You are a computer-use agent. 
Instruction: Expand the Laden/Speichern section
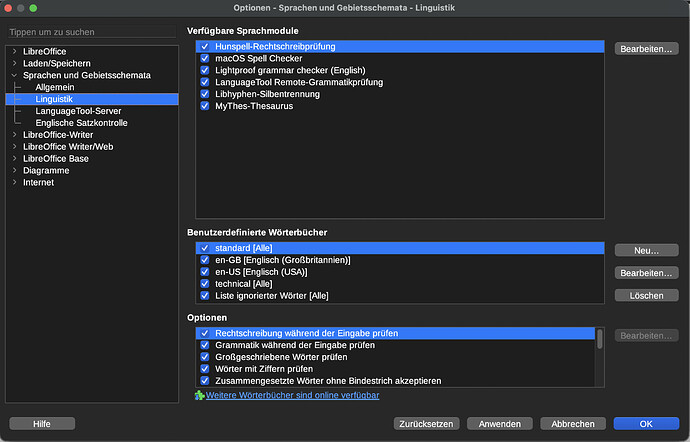[x=14, y=63]
